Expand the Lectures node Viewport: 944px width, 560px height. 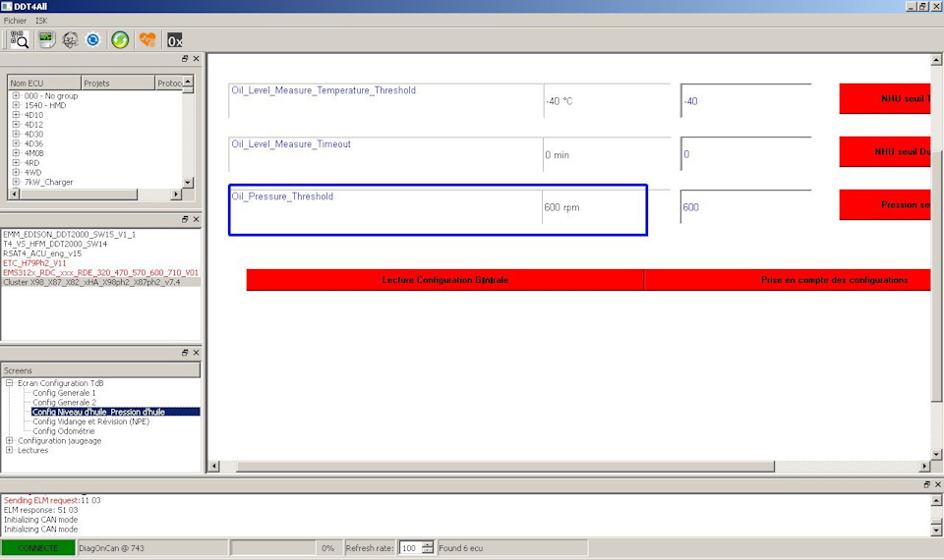click(x=9, y=451)
